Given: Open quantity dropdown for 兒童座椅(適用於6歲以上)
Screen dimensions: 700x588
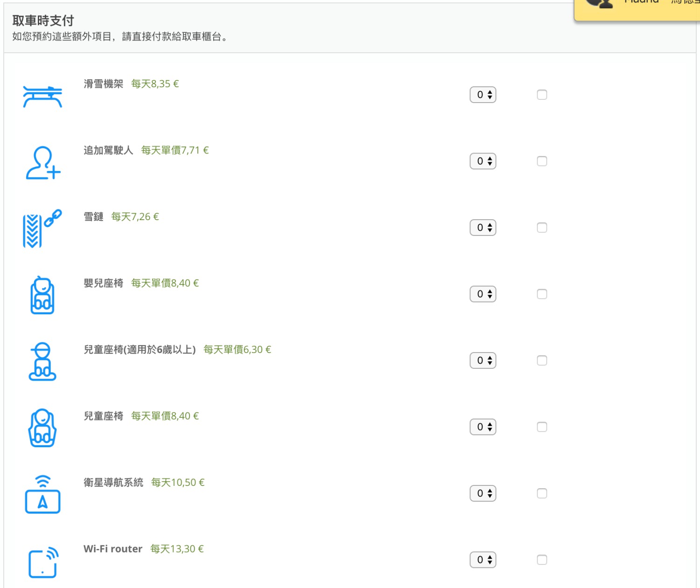Looking at the screenshot, I should pos(483,360).
